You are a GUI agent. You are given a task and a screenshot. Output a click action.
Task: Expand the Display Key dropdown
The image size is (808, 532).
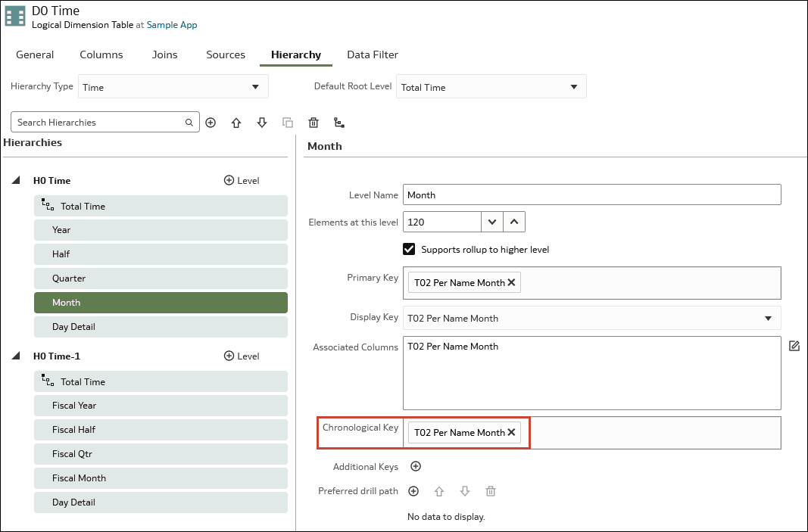pos(768,319)
